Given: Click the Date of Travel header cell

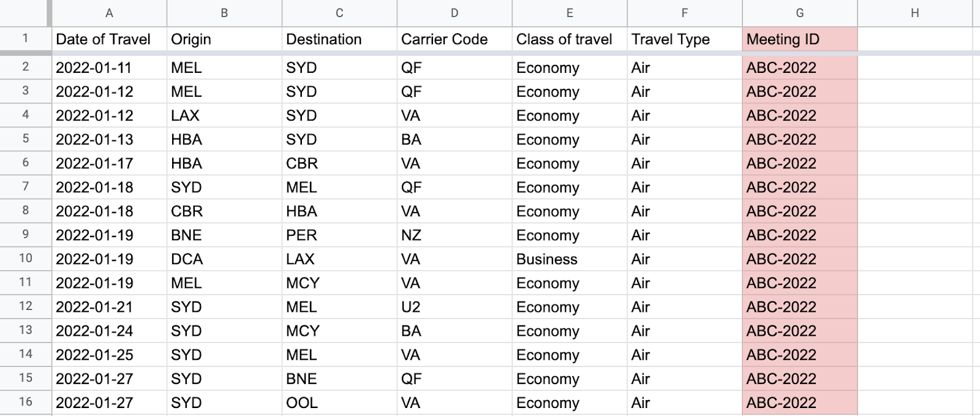Looking at the screenshot, I should 109,39.
